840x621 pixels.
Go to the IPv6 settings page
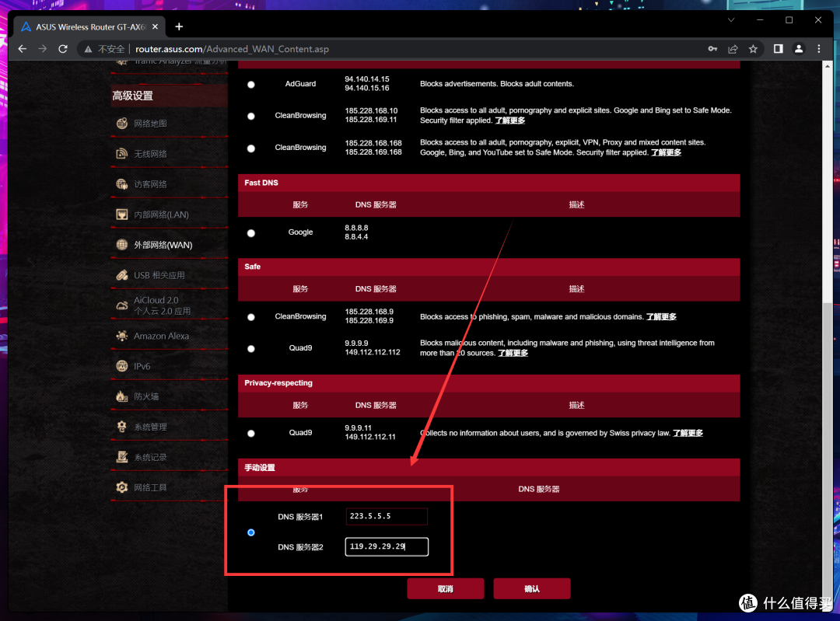pyautogui.click(x=142, y=366)
